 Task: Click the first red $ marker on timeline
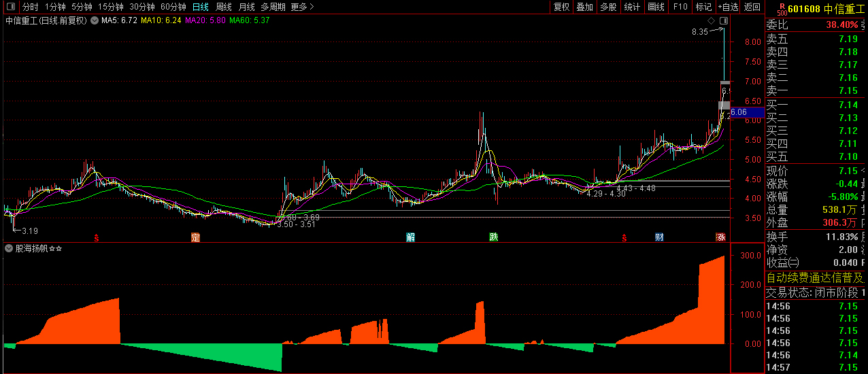pos(97,238)
